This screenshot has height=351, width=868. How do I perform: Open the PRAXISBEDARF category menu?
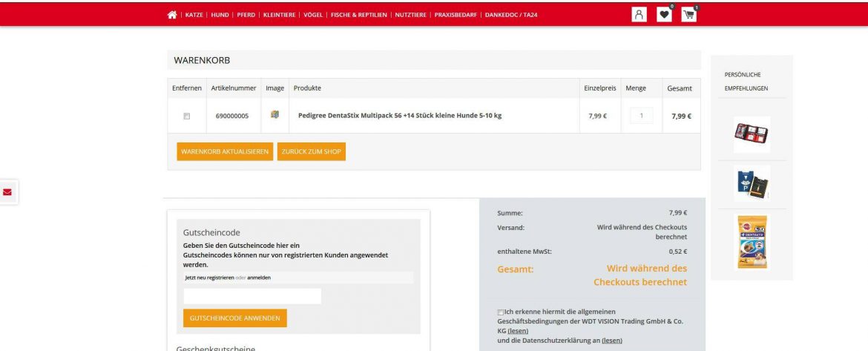point(456,15)
